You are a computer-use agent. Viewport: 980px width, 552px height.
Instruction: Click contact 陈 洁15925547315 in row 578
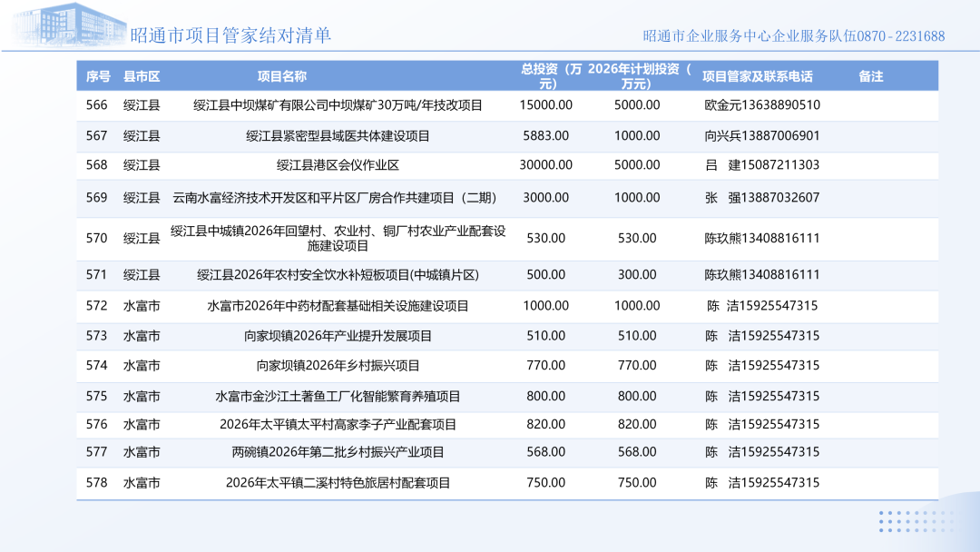coord(762,483)
